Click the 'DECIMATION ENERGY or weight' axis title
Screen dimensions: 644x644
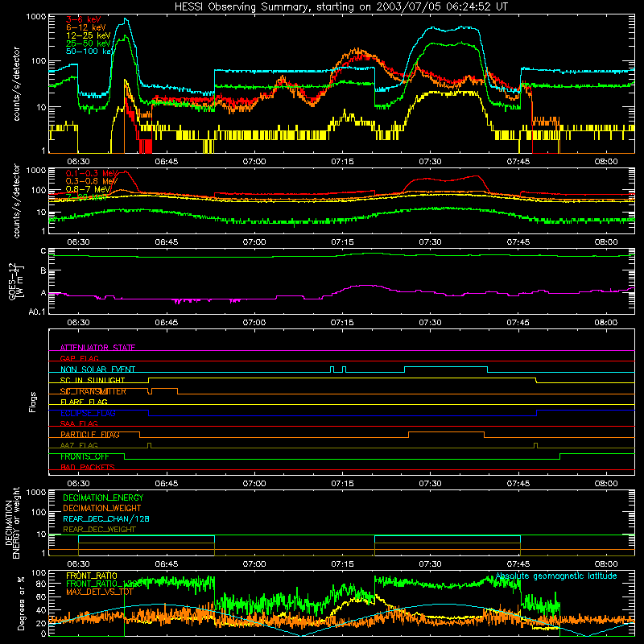click(x=12, y=522)
